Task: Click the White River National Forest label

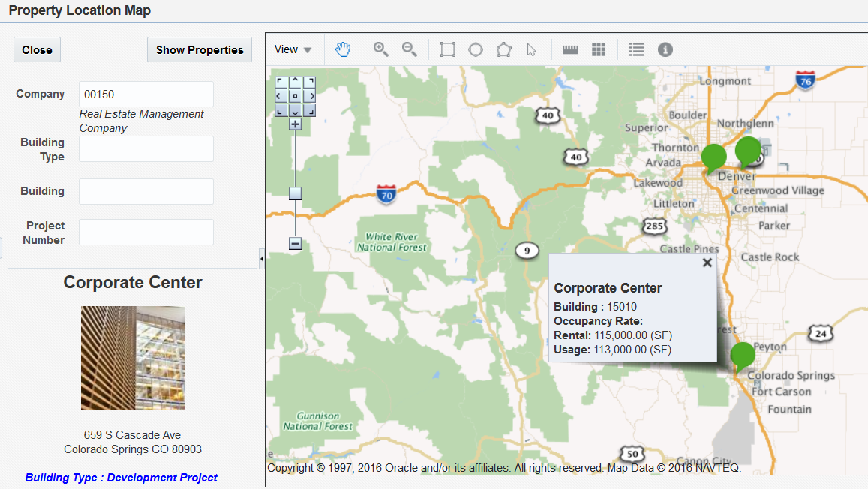Action: [x=392, y=241]
